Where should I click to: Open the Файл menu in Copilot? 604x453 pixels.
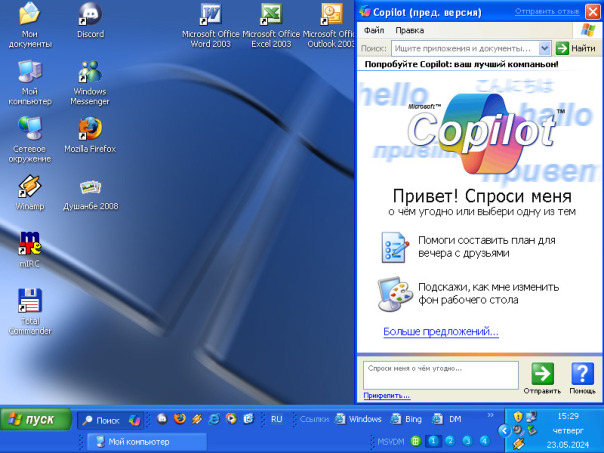pyautogui.click(x=374, y=30)
